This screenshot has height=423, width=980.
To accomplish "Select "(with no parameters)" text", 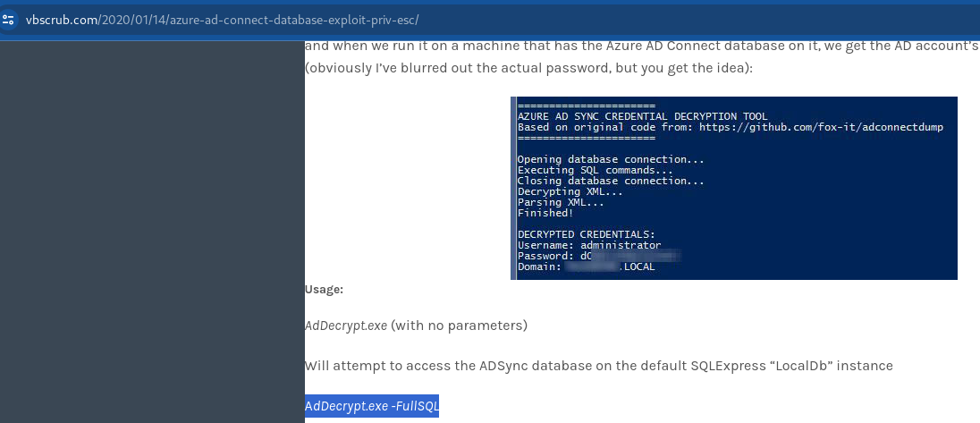I will pos(459,326).
